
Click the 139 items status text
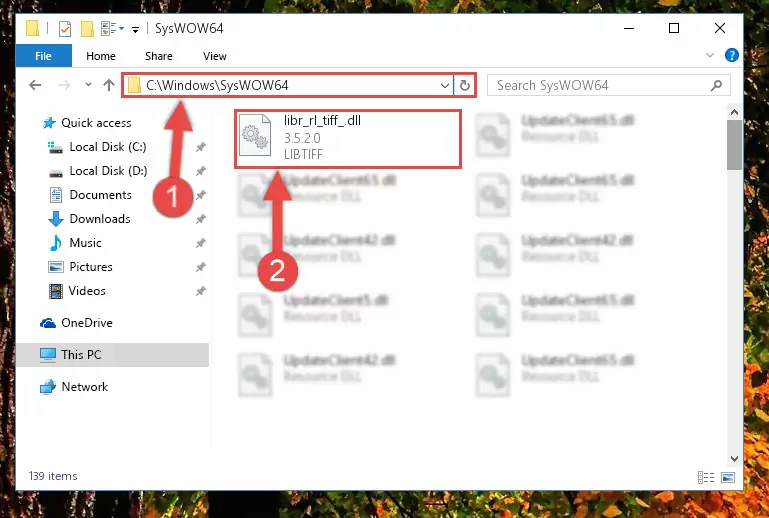53,476
